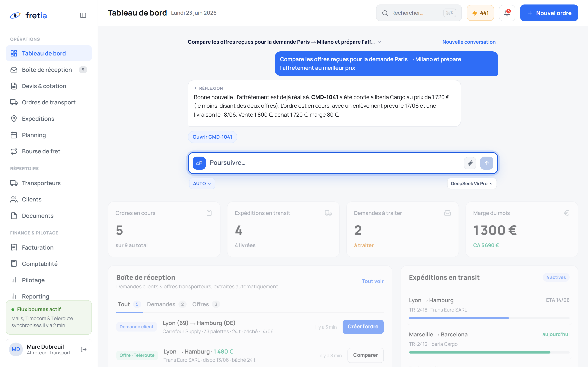The height and width of the screenshot is (367, 588).
Task: Click the fretia assistant icon in prompt
Action: tap(199, 163)
